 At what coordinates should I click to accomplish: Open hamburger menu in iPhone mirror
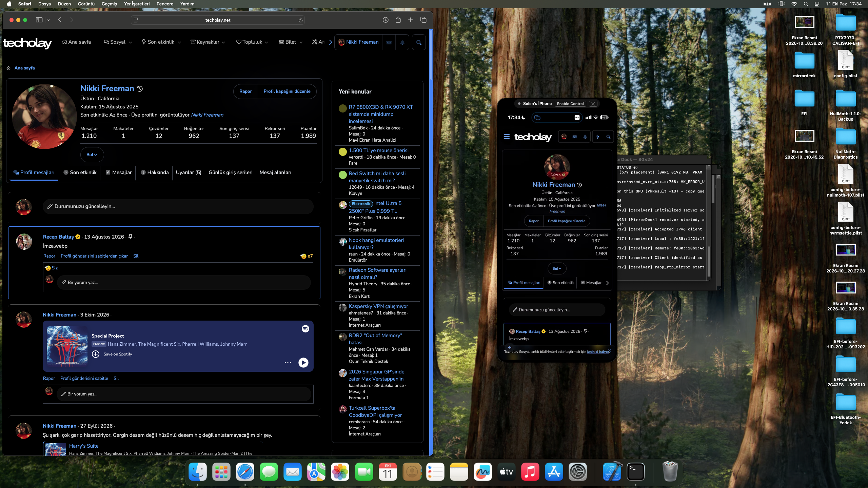click(507, 137)
